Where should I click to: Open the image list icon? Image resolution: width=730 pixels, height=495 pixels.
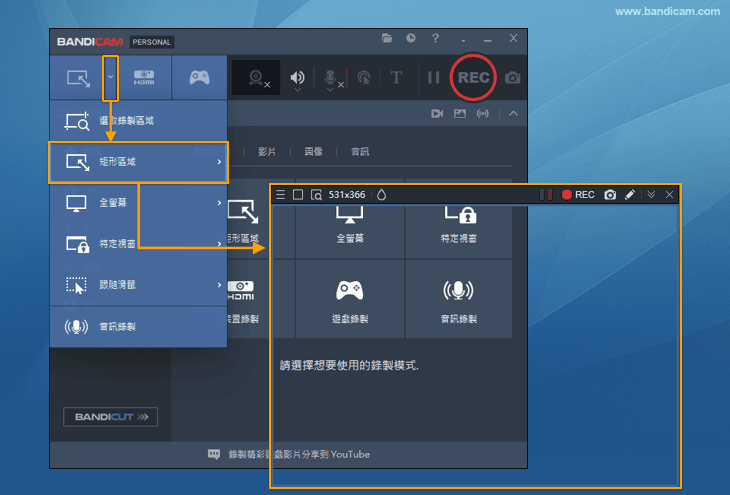click(x=460, y=114)
